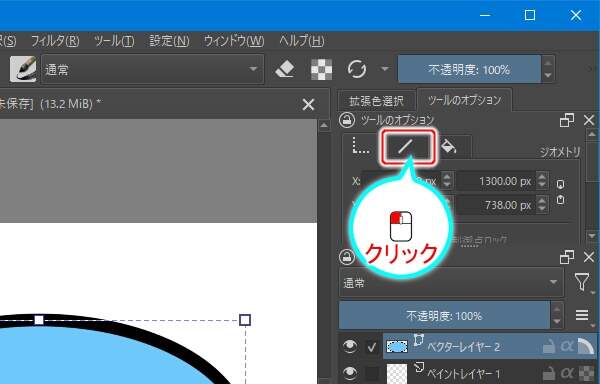The width and height of the screenshot is (600, 384).
Task: Click the layer 不透明度: 100% slider
Action: (x=444, y=316)
